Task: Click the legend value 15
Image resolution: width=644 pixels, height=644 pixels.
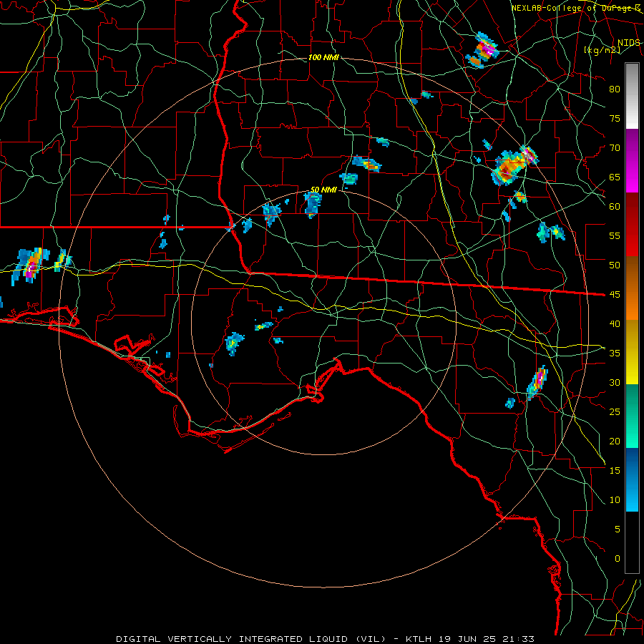Action: (615, 471)
